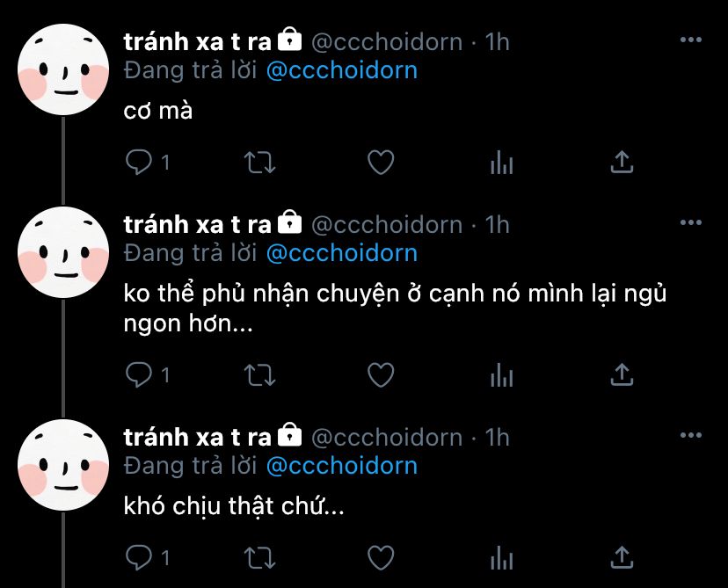
Task: Like the tweet saying "cơ mà"
Action: click(x=381, y=163)
